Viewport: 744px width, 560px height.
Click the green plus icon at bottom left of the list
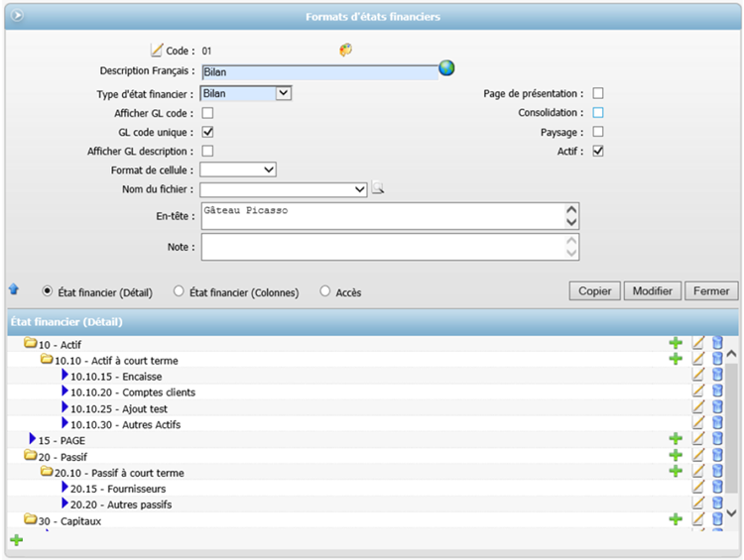coord(16,540)
